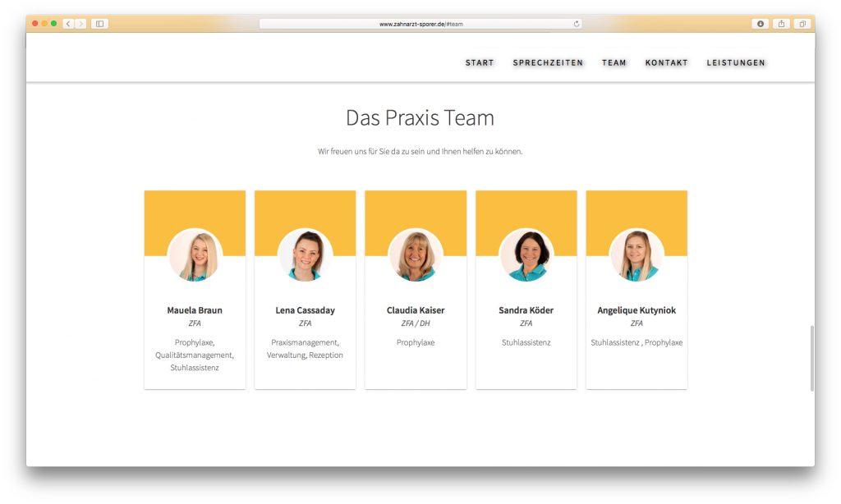The width and height of the screenshot is (841, 504).
Task: Click Angelique Kutyniok's profile photo
Action: [x=636, y=256]
